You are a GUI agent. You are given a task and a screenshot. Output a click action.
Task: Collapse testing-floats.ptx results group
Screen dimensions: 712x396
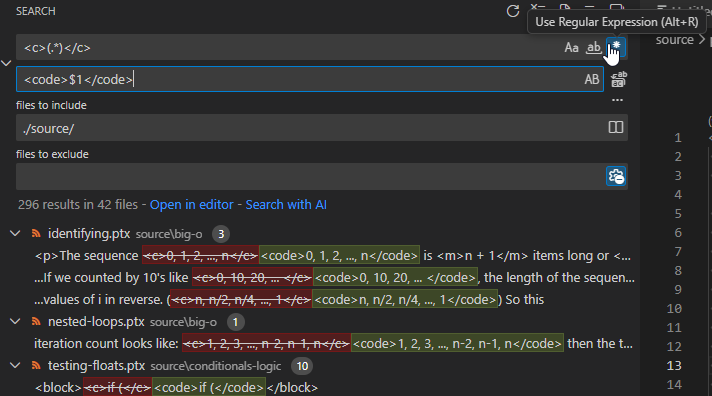pos(15,366)
